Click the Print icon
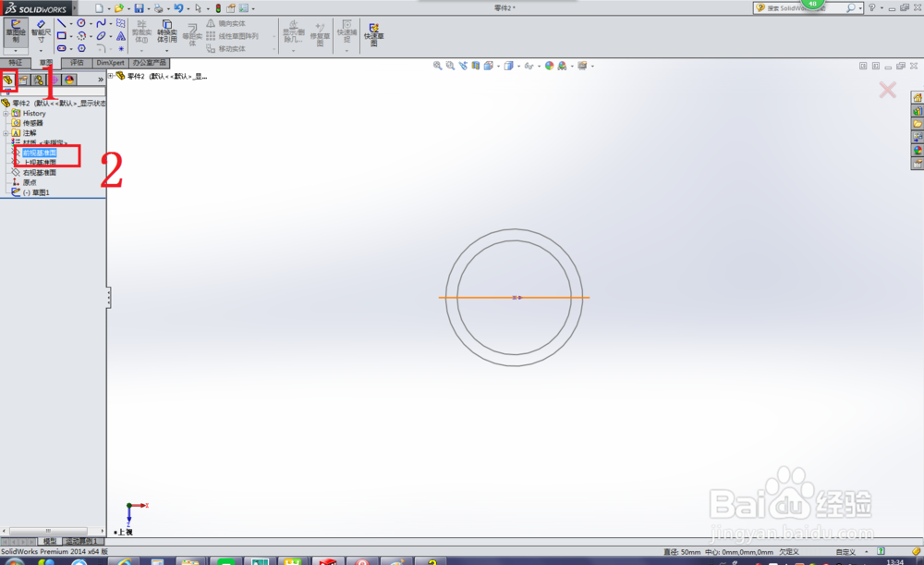This screenshot has height=565, width=924. point(159,8)
